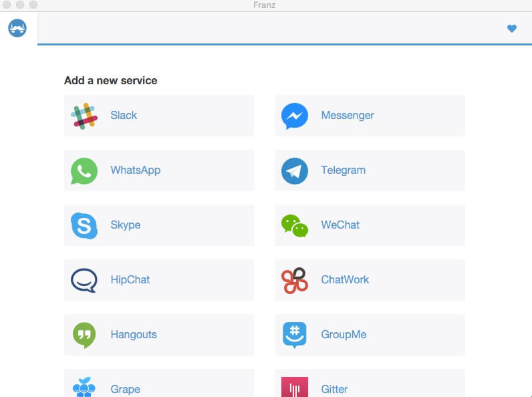The image size is (532, 397).
Task: Click the Grape blue berries icon
Action: click(84, 387)
